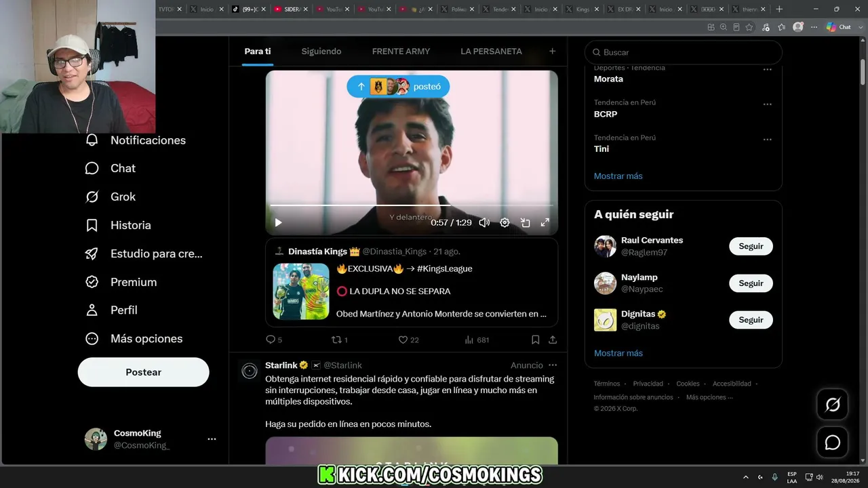Open taskbar volume control

click(821, 477)
